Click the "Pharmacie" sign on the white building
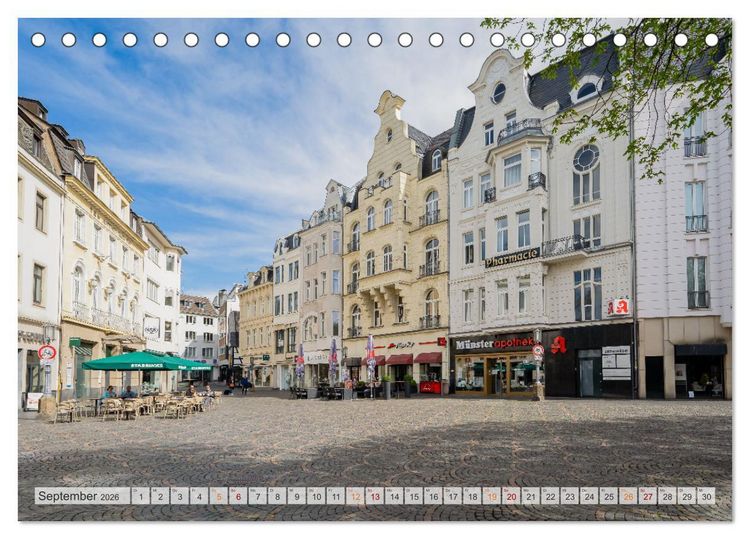This screenshot has height=539, width=750. (512, 258)
